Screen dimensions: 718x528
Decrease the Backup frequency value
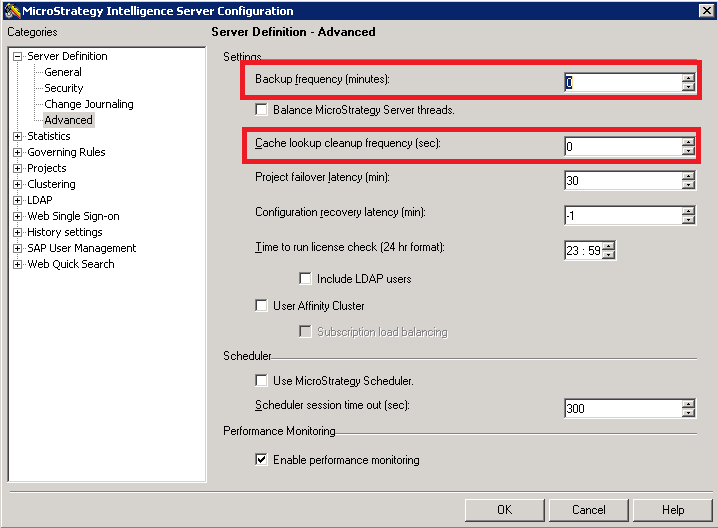pos(688,87)
